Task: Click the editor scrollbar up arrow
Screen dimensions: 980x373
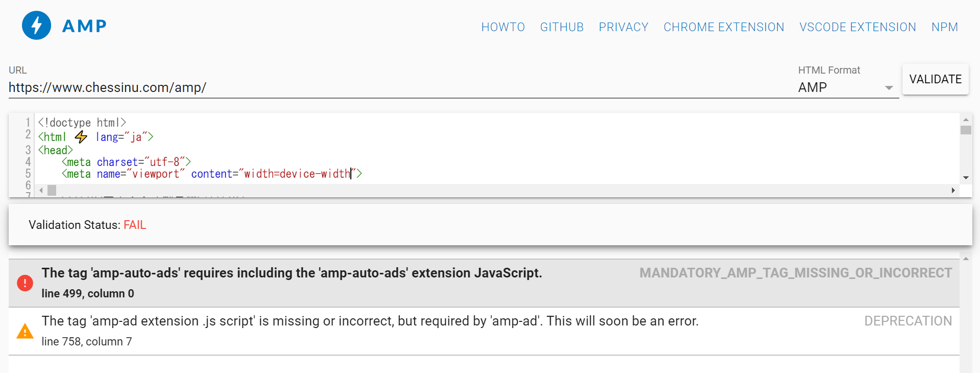Action: coord(965,119)
